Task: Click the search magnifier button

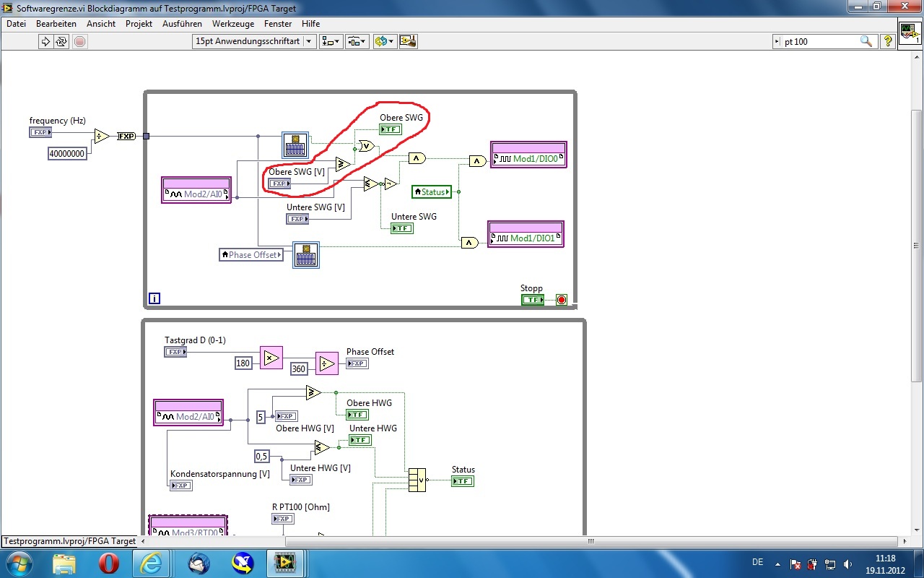Action: tap(866, 42)
